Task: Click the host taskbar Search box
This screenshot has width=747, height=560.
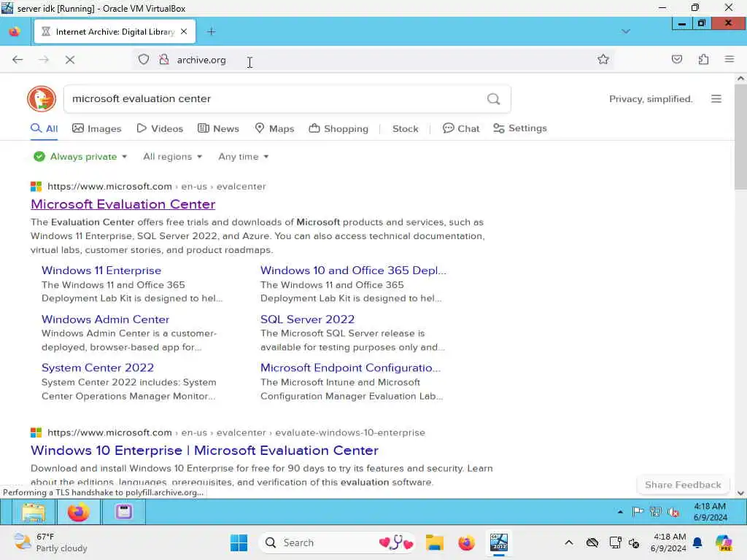Action: [x=338, y=542]
